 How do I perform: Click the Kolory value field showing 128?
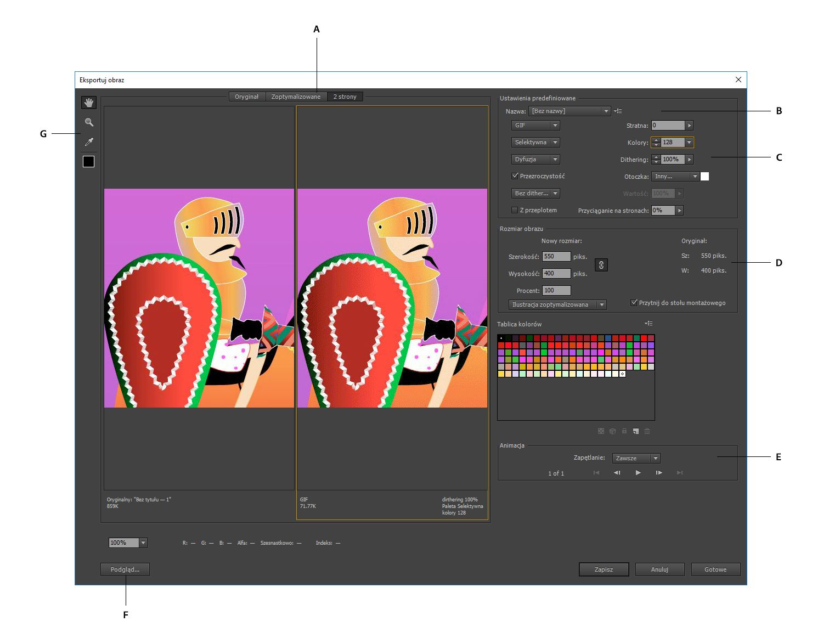pyautogui.click(x=673, y=143)
